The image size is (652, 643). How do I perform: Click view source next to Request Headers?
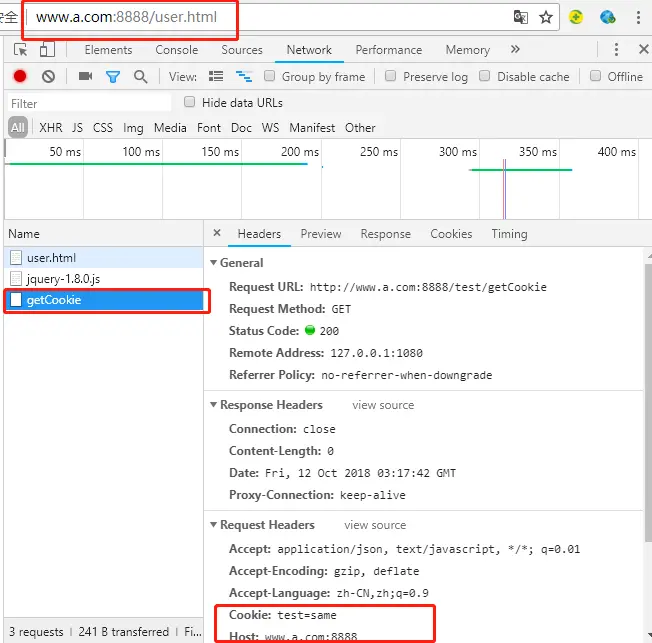375,525
